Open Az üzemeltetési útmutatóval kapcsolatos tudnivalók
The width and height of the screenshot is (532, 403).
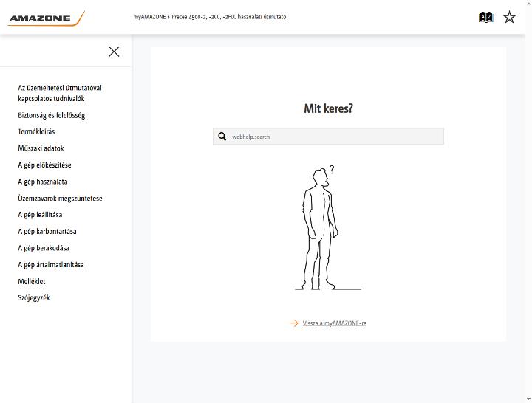point(60,93)
